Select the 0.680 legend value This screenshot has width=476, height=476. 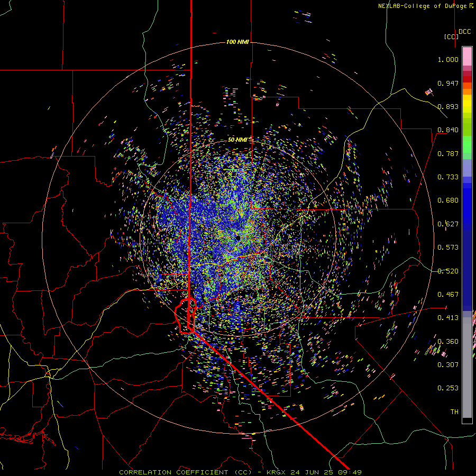(x=448, y=200)
